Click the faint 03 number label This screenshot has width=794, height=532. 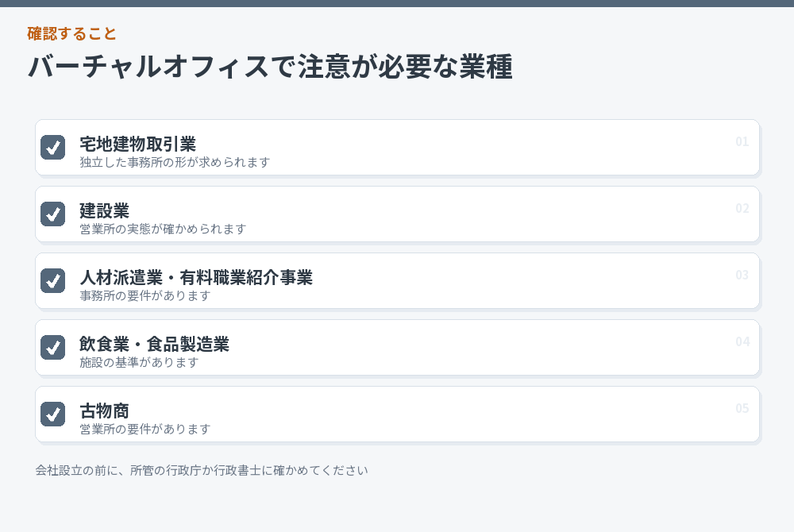pyautogui.click(x=742, y=275)
